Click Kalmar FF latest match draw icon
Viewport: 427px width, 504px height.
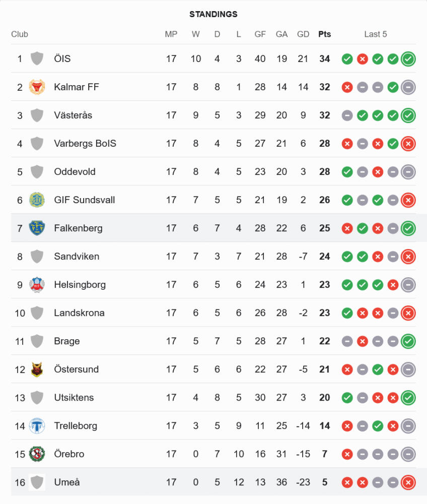pyautogui.click(x=408, y=87)
